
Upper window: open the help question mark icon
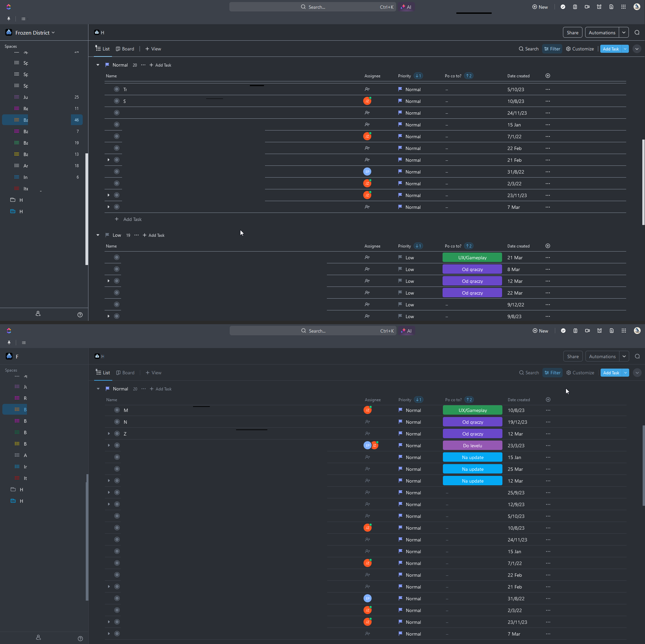click(x=80, y=315)
